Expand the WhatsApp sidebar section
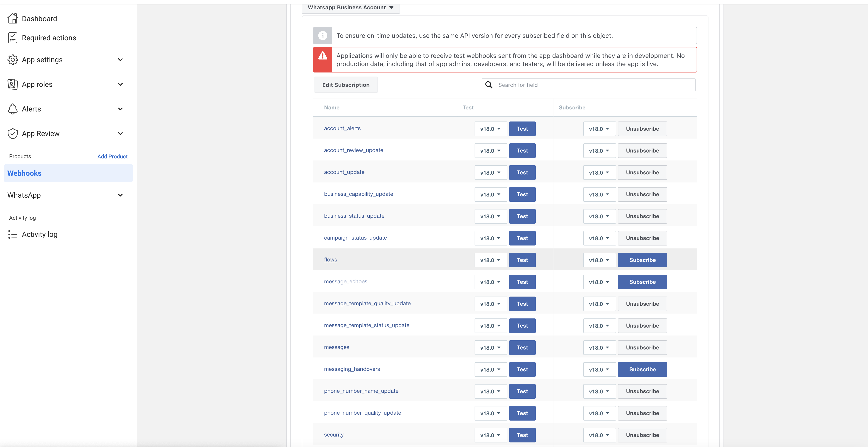 point(120,195)
